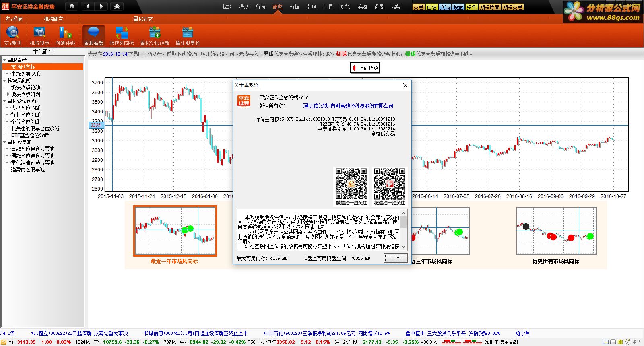Collapse the ribbon with double-chevron icon
Viewport: 644px width, 346px height.
point(117,6)
